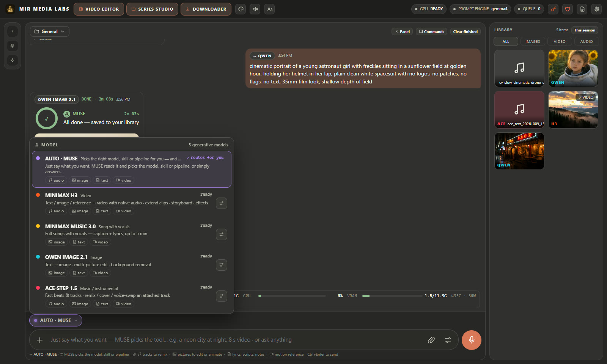Image resolution: width=607 pixels, height=364 pixels.
Task: Click the video tag under MiniMax H3
Action: point(124,211)
